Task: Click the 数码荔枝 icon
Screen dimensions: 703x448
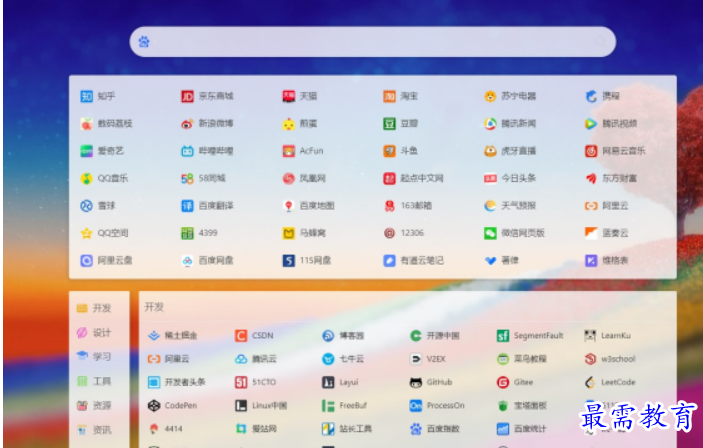Action: [x=86, y=123]
